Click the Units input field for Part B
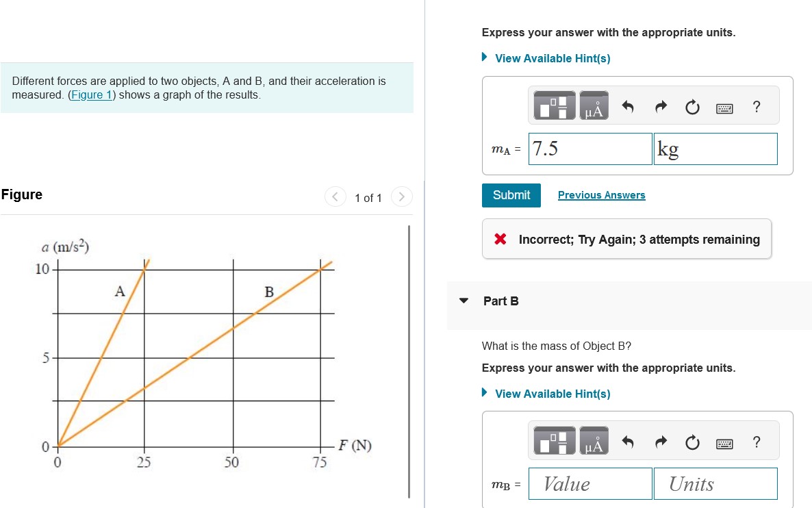Viewport: 812px width, 508px height. [x=715, y=483]
